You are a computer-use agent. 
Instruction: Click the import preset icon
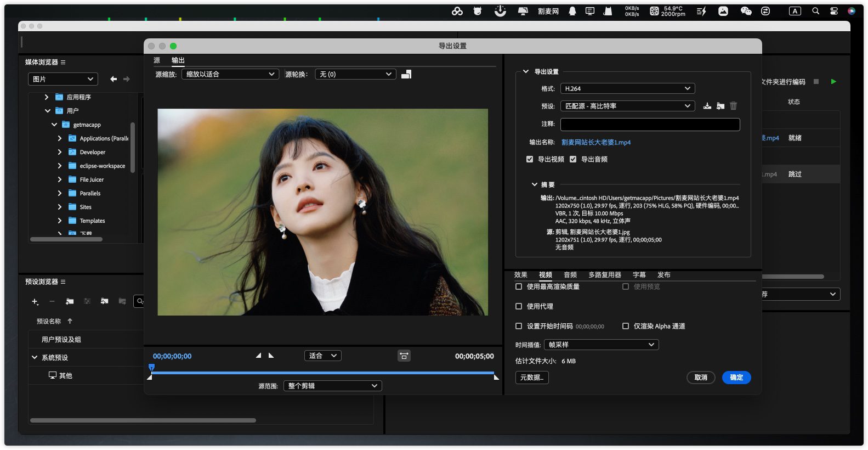tap(721, 106)
